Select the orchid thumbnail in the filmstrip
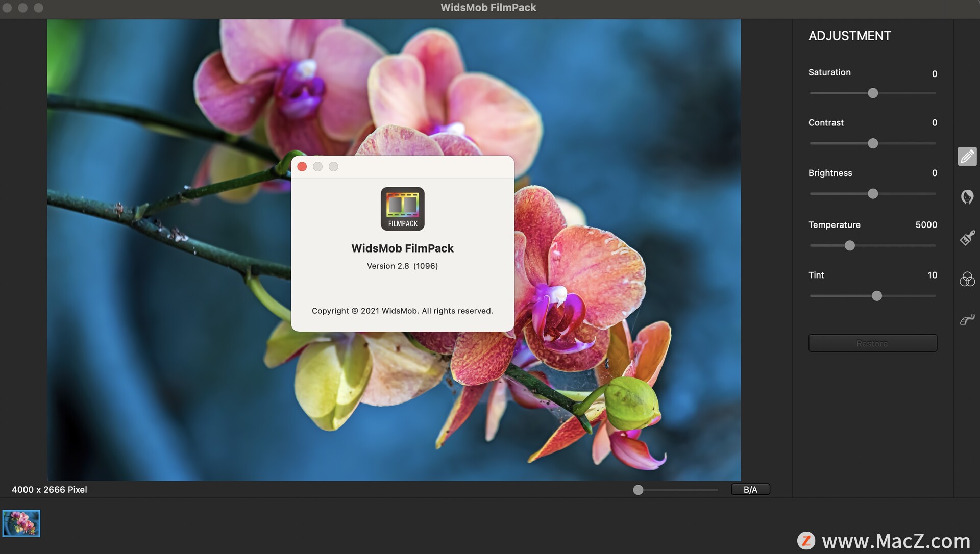 point(21,523)
